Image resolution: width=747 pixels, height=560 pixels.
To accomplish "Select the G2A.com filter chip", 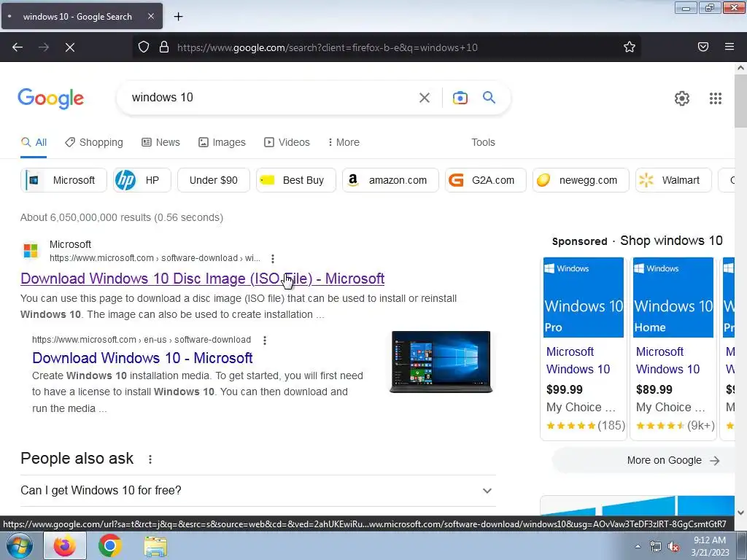I will 485,180.
